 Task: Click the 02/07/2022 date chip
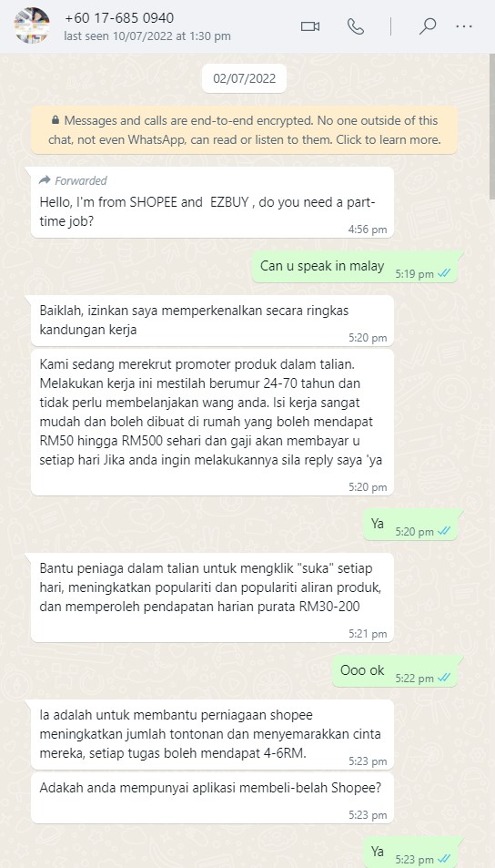coord(244,78)
